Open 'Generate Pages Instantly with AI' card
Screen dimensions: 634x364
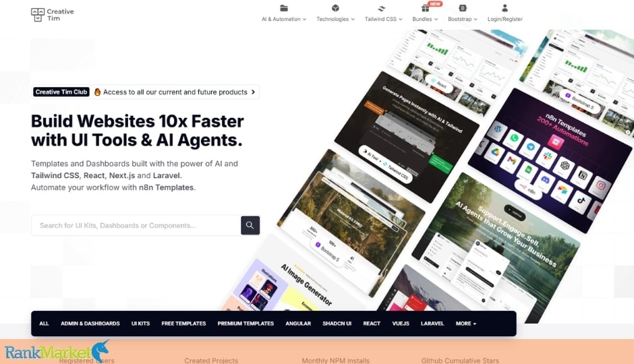pos(407,137)
